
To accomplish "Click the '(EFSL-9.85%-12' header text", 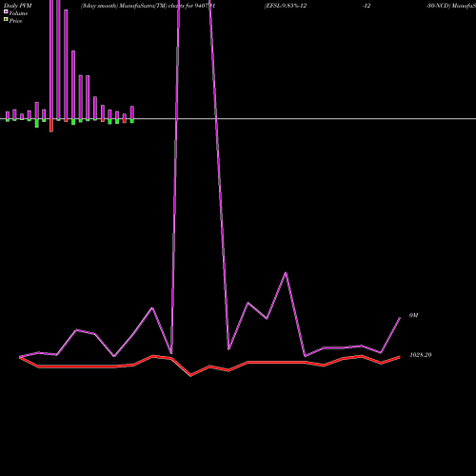I will click(286, 6).
